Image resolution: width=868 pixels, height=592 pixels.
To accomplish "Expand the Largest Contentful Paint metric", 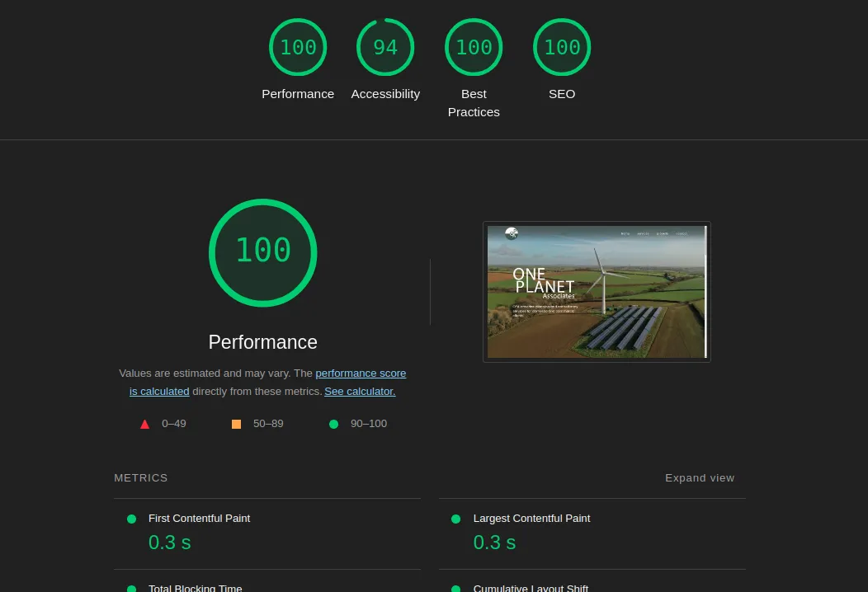I will point(531,519).
